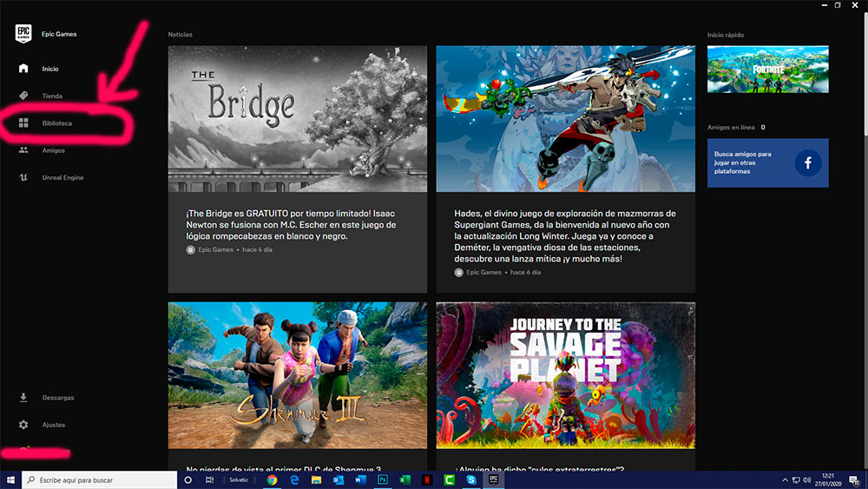
Task: Click the Solvetic taskbar toolbar label
Action: pyautogui.click(x=239, y=479)
